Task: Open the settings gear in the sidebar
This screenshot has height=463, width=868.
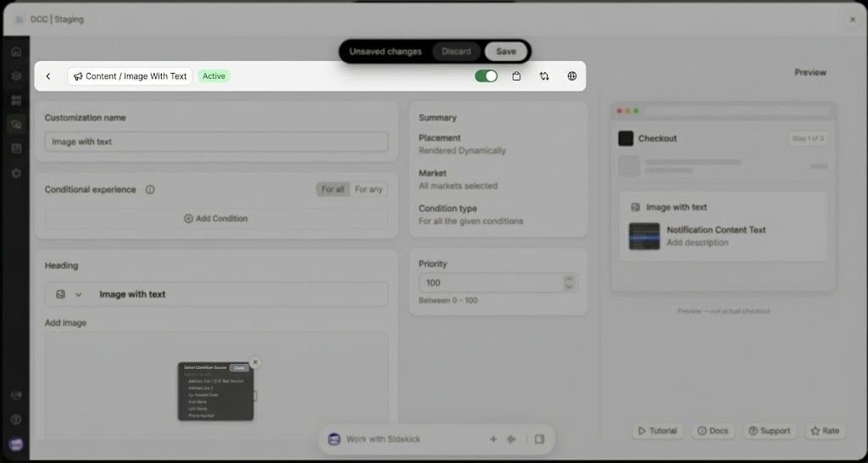Action: click(x=16, y=173)
